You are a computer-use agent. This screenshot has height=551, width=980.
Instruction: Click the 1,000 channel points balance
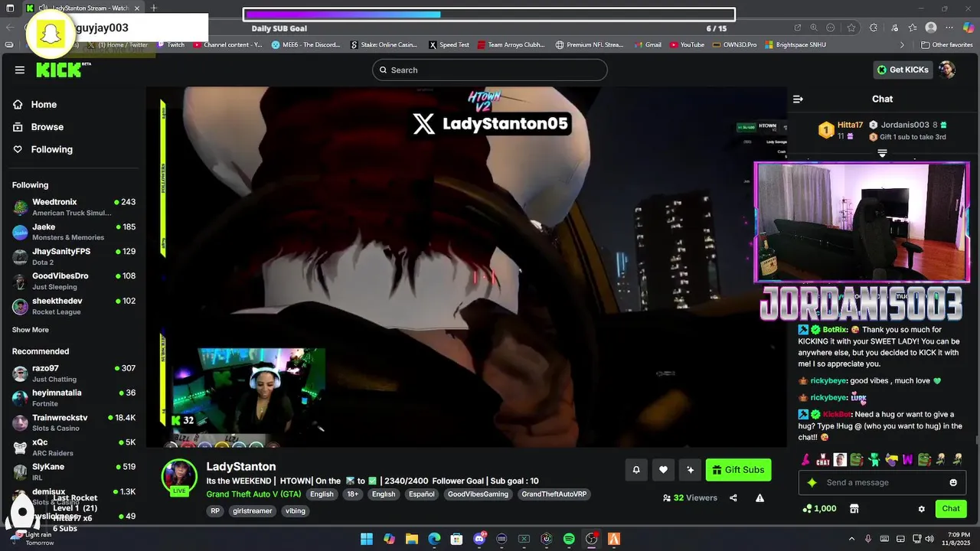(x=819, y=509)
